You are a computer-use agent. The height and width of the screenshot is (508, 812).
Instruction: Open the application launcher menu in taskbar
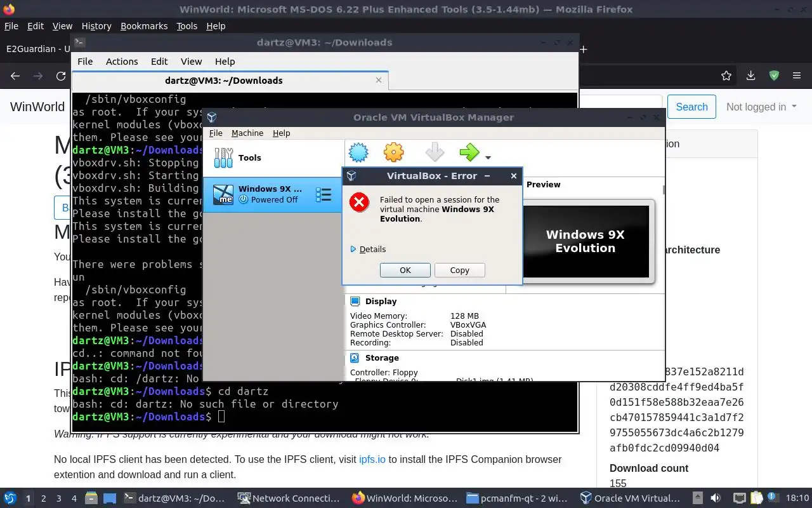coord(10,498)
